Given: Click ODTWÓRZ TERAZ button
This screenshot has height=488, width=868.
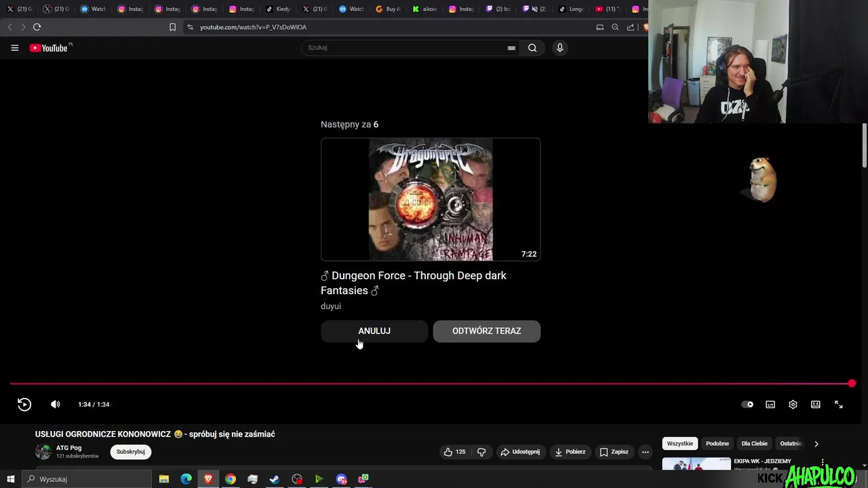Looking at the screenshot, I should click(x=487, y=331).
